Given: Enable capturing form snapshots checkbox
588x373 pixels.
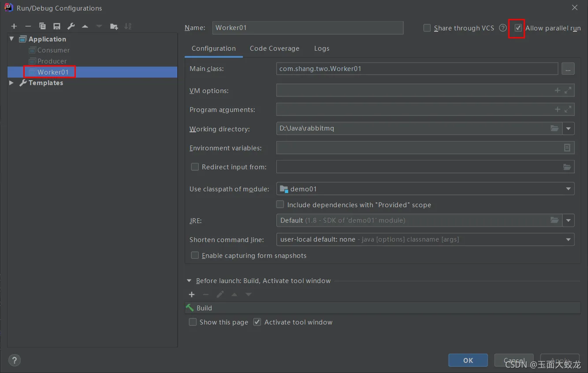Looking at the screenshot, I should (195, 255).
